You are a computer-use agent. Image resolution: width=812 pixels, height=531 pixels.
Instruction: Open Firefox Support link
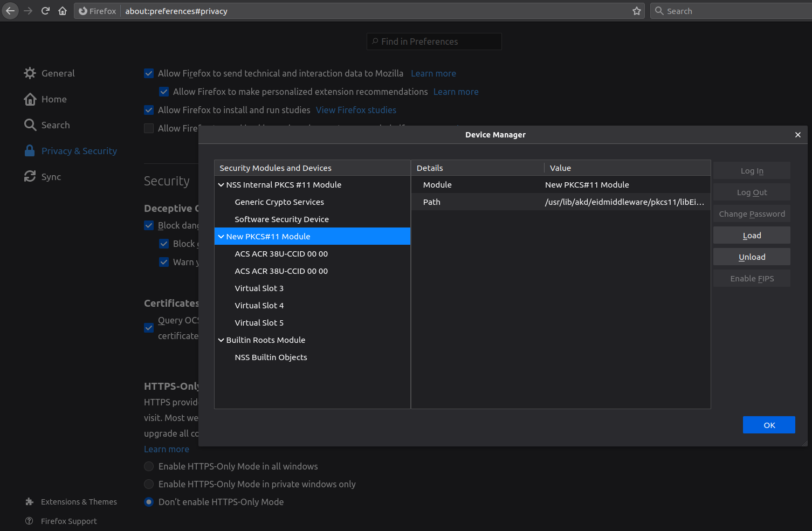69,521
